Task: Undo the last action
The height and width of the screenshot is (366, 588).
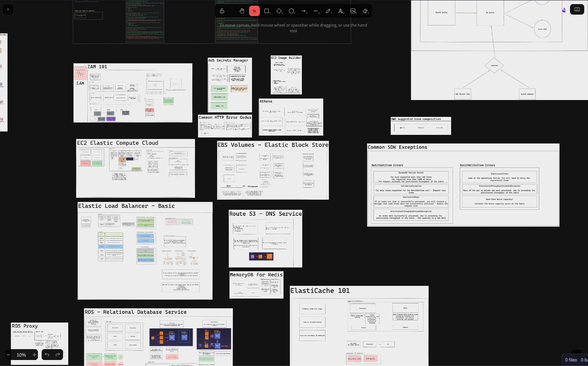Action: click(47, 355)
